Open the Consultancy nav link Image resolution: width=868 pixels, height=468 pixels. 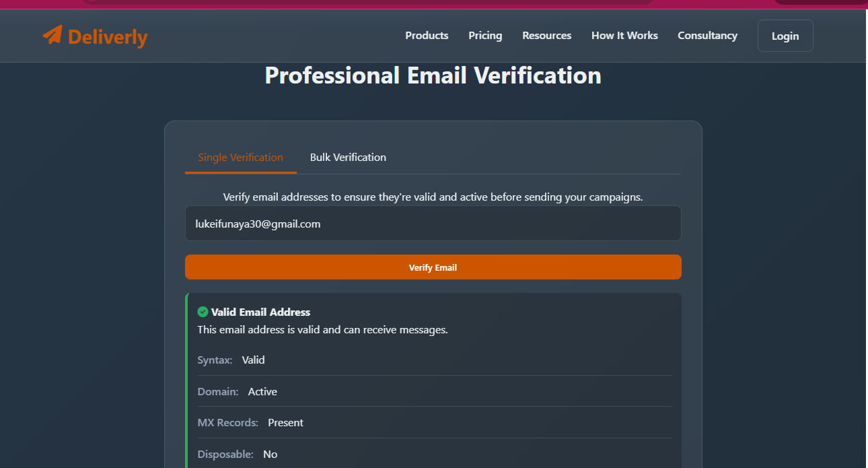tap(707, 36)
